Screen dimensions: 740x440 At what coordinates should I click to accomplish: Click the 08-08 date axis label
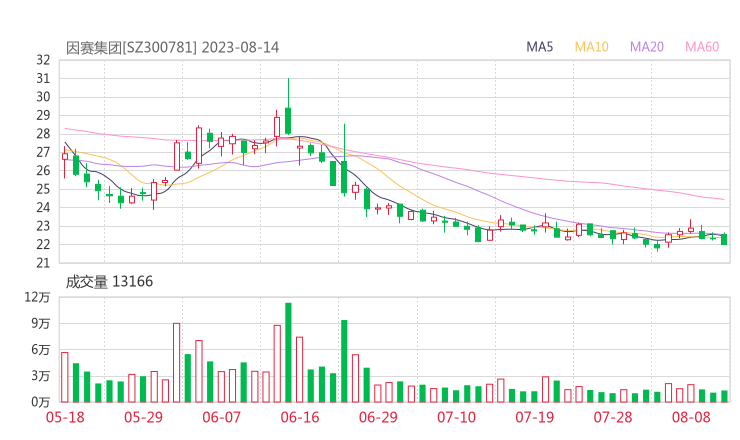click(x=691, y=417)
